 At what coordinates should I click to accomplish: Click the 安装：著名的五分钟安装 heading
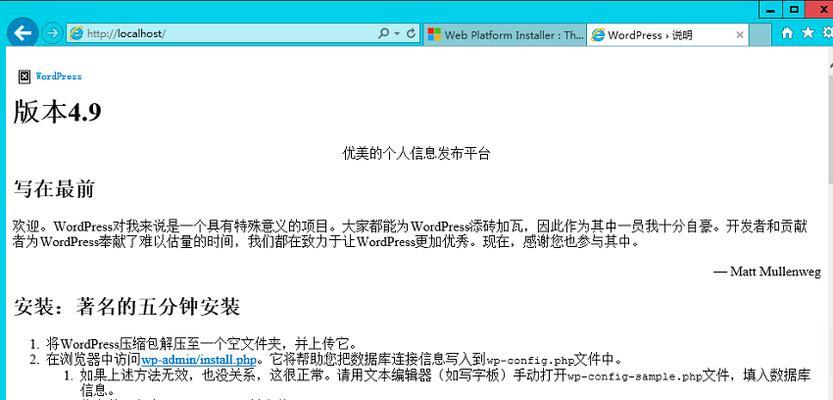tap(126, 307)
